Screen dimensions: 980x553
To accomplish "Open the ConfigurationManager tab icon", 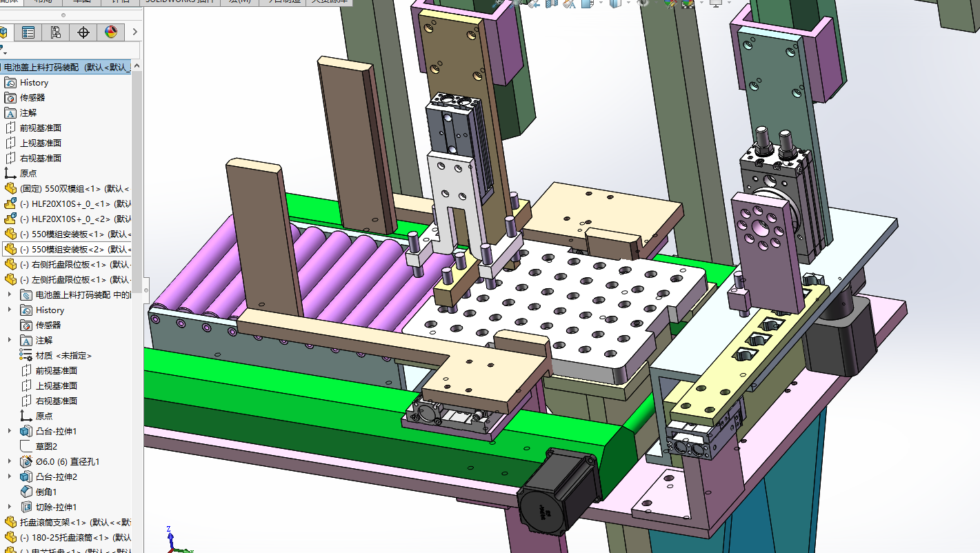I will (55, 32).
